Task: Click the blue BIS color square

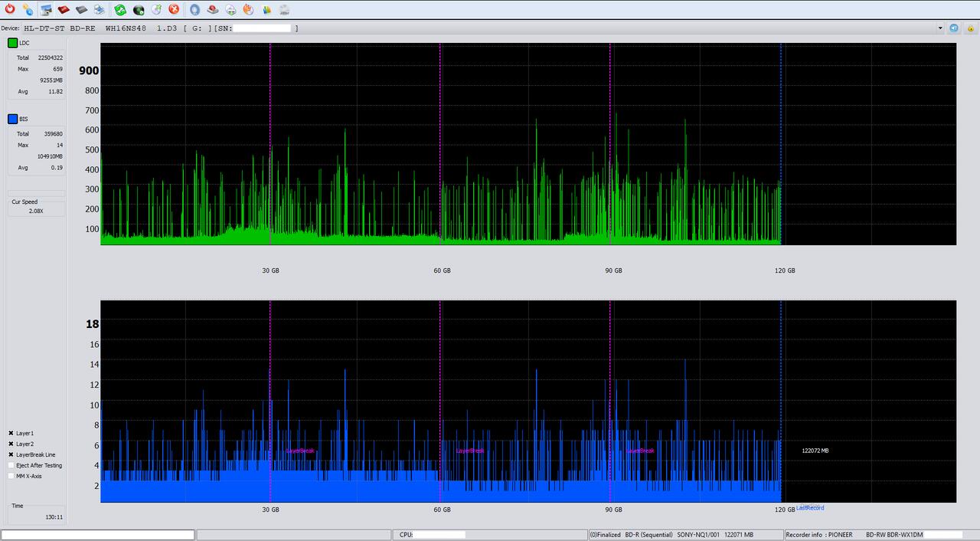Action: [12, 119]
